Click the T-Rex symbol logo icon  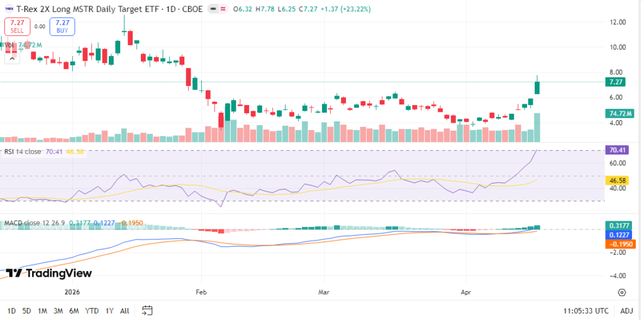pyautogui.click(x=8, y=9)
